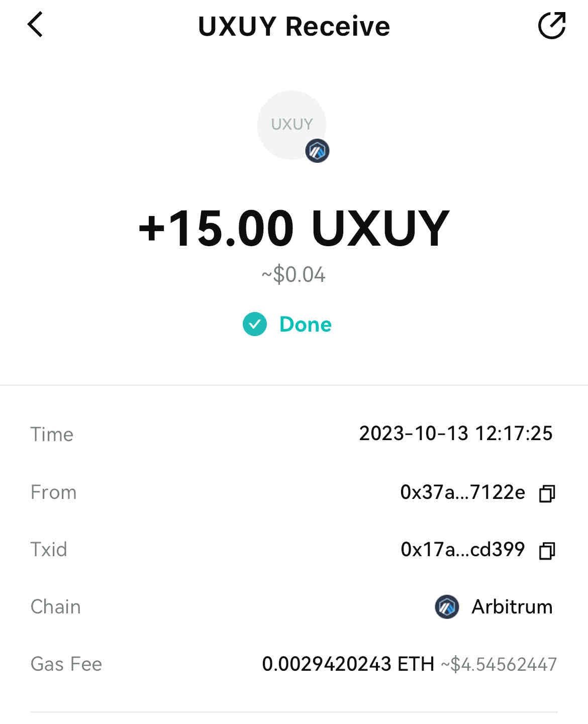Click the Done status text
The width and height of the screenshot is (588, 724).
coord(305,325)
